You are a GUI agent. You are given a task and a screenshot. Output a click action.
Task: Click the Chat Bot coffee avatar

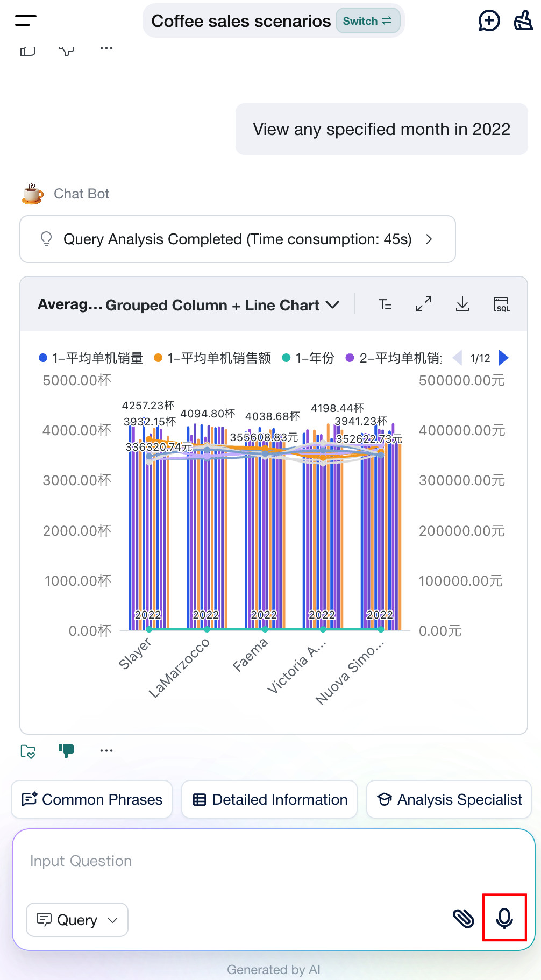click(x=32, y=194)
